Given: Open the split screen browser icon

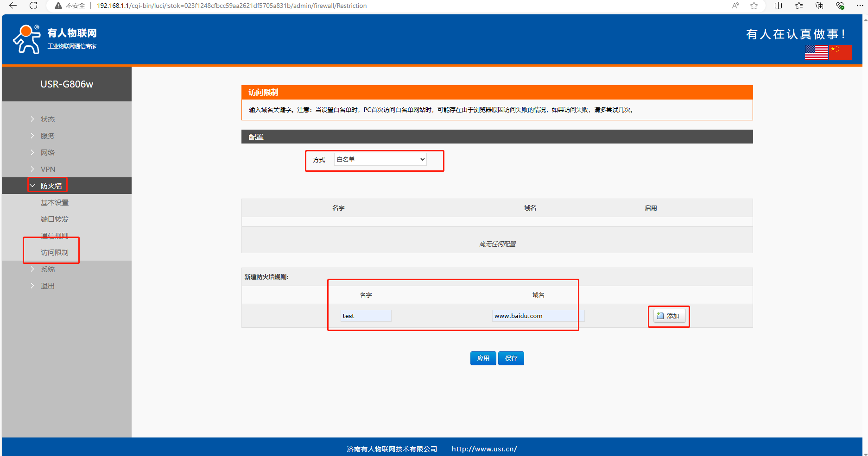Looking at the screenshot, I should click(778, 6).
